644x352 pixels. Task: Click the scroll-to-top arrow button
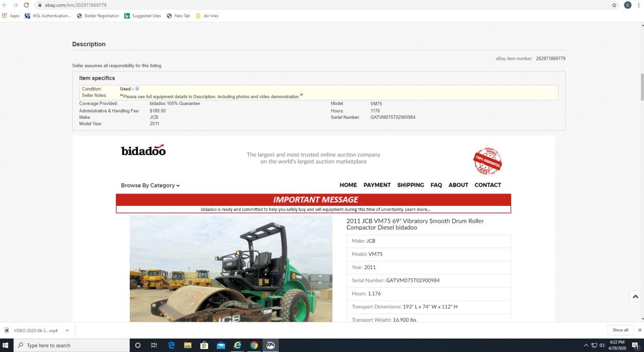pyautogui.click(x=635, y=296)
